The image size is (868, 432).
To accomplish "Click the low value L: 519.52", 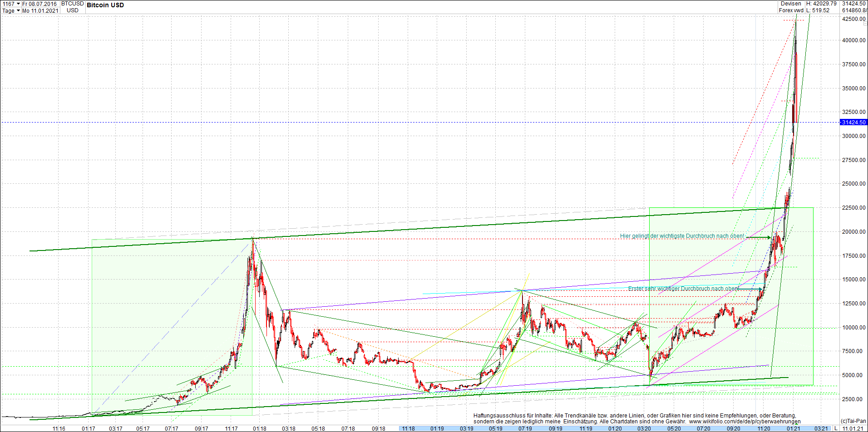I will (x=818, y=10).
